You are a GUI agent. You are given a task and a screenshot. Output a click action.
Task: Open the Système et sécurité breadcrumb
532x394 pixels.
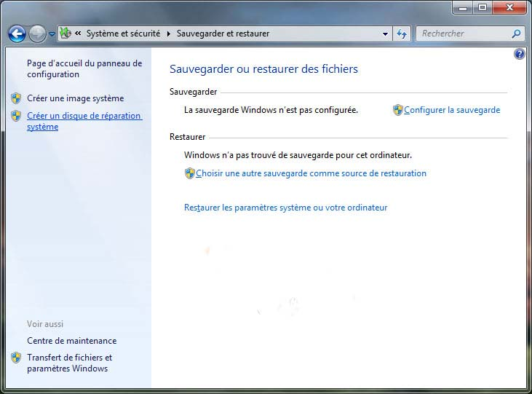[x=123, y=34]
